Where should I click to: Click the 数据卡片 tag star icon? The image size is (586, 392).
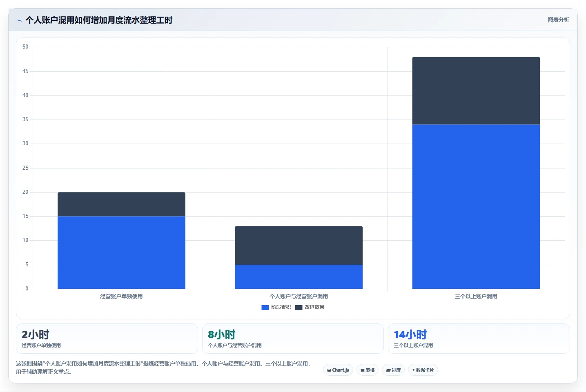pyautogui.click(x=413, y=370)
